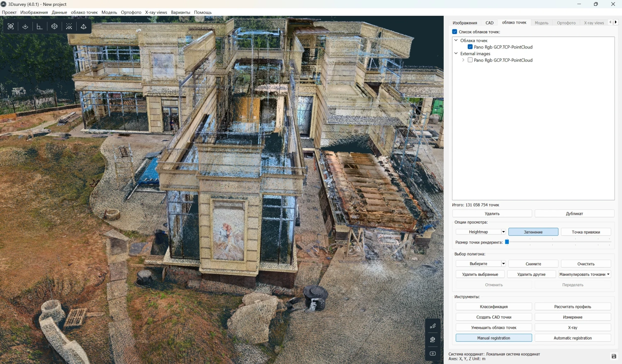Switch to the CAD tab
This screenshot has height=364, width=622.
click(x=489, y=23)
